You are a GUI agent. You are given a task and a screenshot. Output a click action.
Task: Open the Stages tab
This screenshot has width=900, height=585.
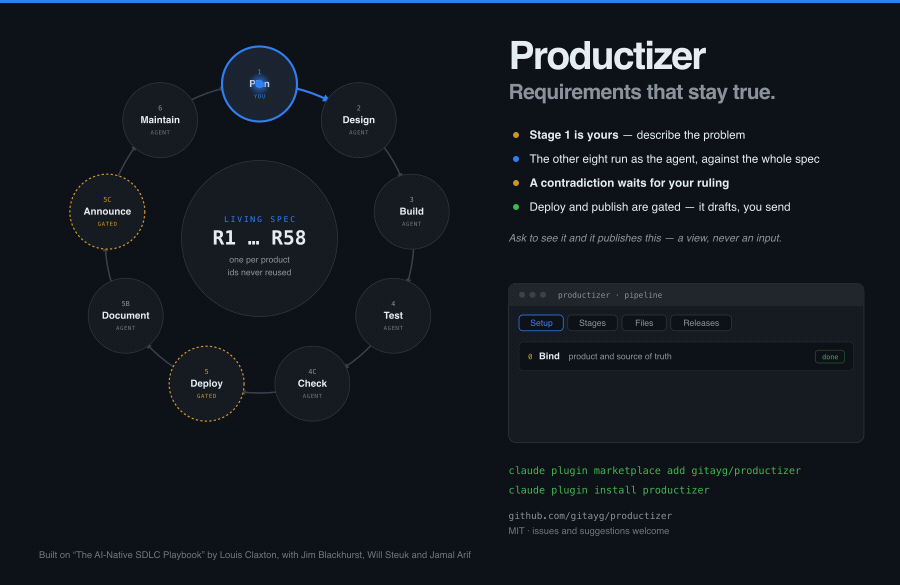[592, 323]
